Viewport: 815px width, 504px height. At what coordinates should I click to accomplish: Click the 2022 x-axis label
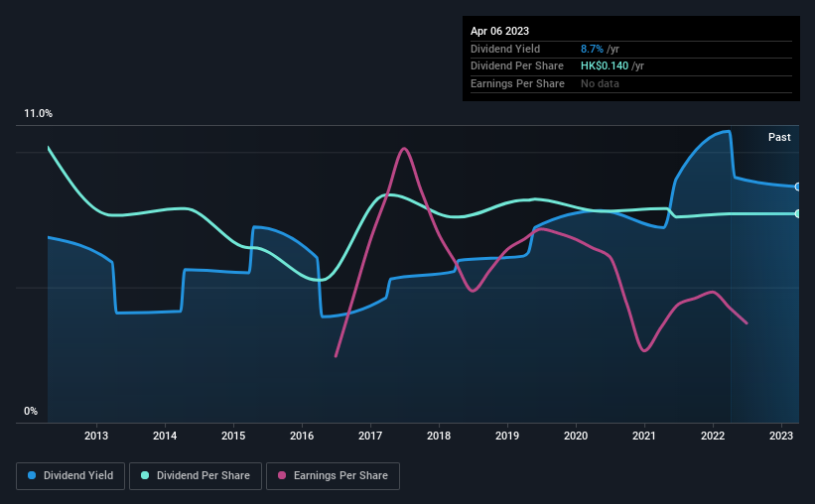[713, 436]
